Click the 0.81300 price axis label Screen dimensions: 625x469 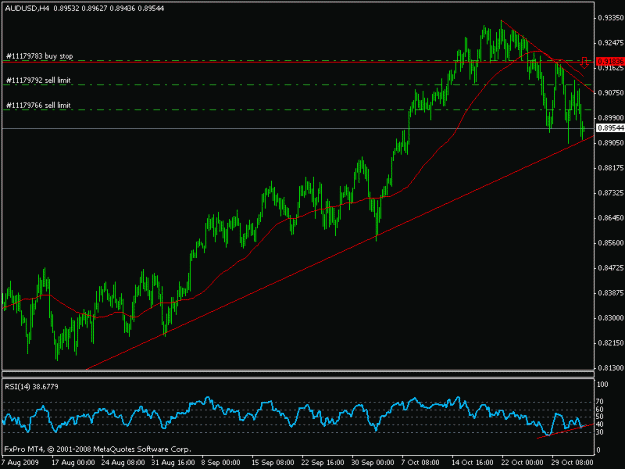(x=611, y=368)
